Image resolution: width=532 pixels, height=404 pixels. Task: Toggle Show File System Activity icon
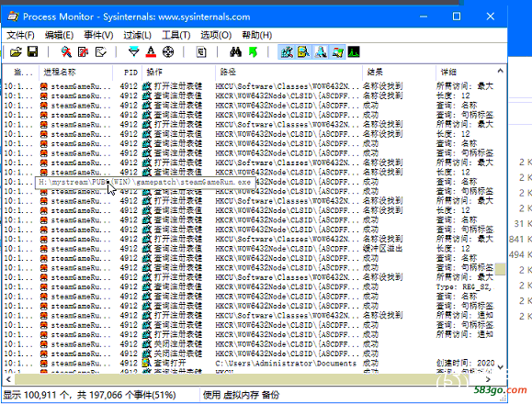(x=303, y=51)
